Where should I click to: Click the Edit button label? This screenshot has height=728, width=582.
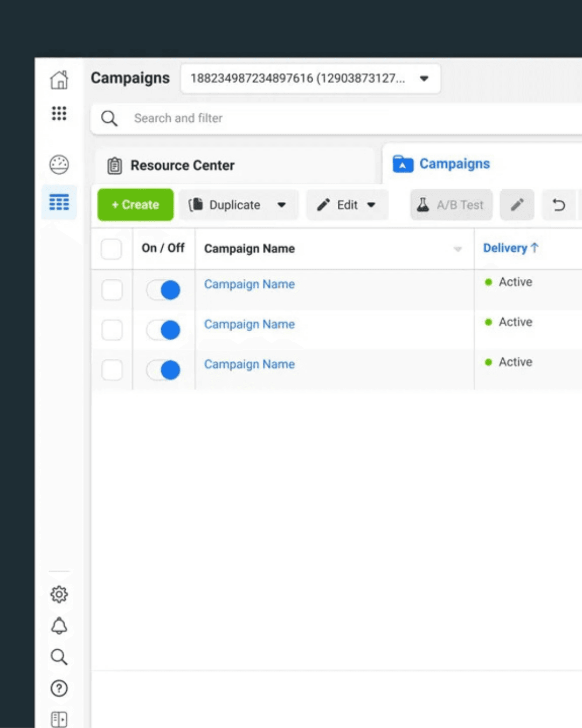tap(347, 205)
